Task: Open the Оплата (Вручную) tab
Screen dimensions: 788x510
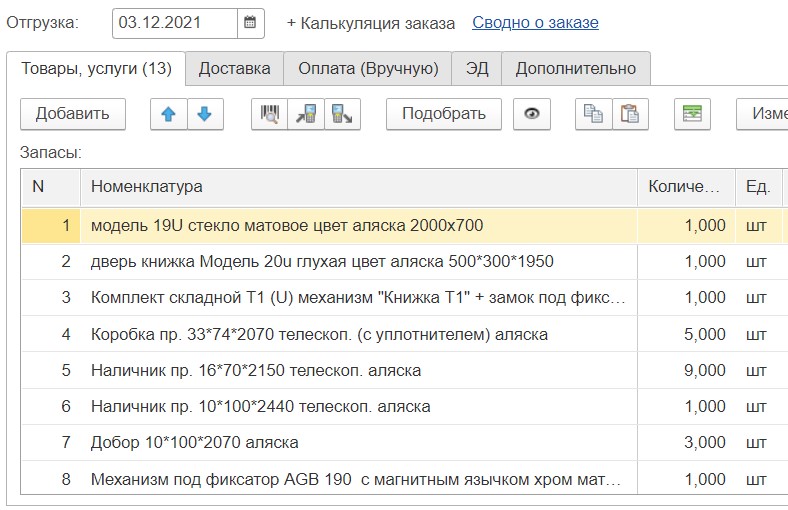Action: (x=367, y=69)
